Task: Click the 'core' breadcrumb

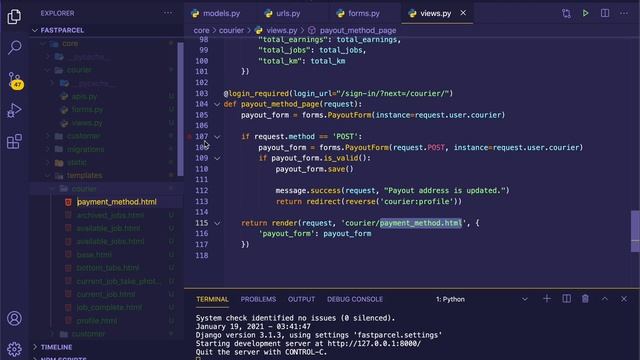Action: [x=201, y=30]
